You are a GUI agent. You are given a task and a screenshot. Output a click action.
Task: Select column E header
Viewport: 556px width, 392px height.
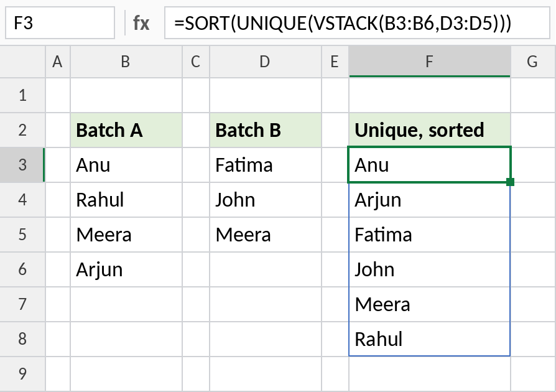(335, 62)
